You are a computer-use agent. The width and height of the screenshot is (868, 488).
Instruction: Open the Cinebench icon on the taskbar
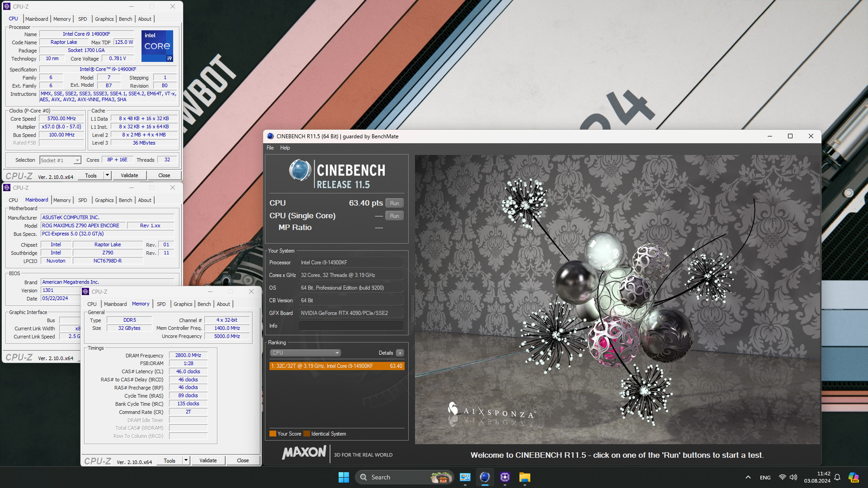(485, 477)
